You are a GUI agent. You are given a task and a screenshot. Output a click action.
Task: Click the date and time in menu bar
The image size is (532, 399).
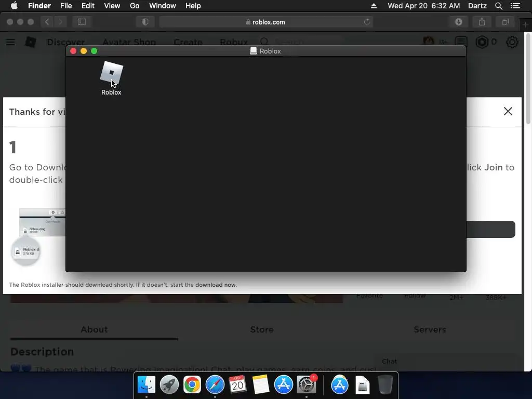coord(424,6)
